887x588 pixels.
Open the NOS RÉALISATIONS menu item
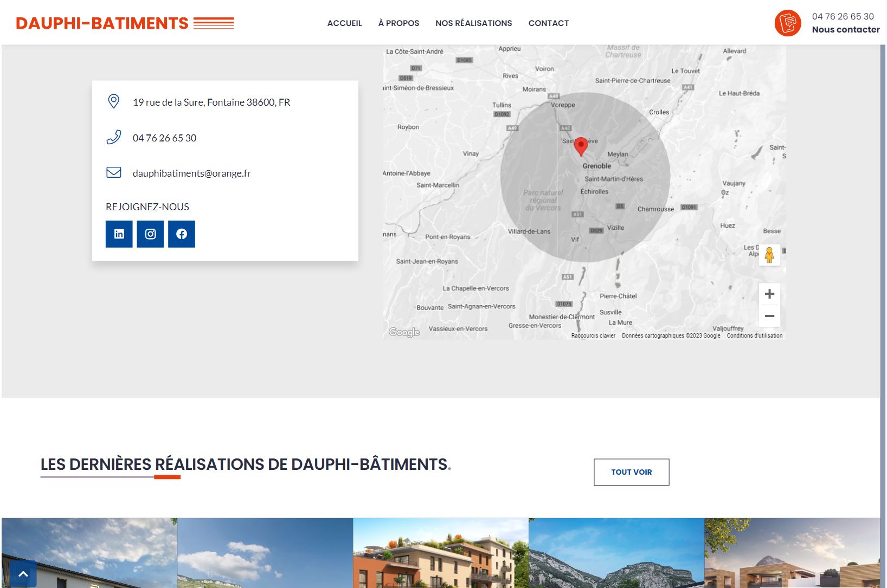tap(473, 23)
